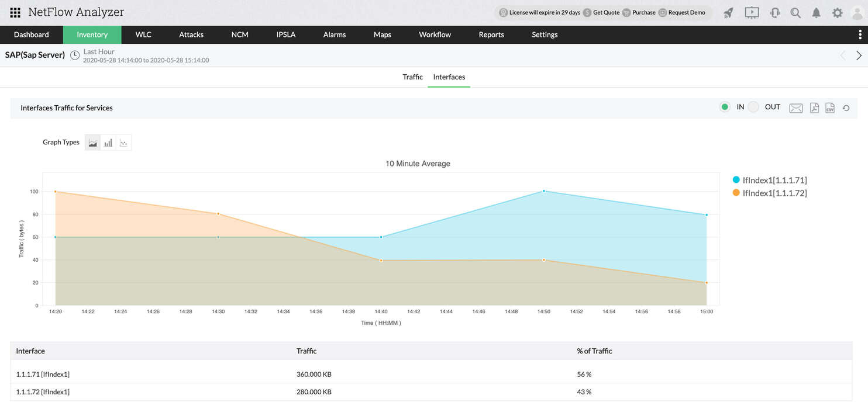The image size is (868, 409).
Task: Go to next item using right chevron
Action: pos(859,56)
